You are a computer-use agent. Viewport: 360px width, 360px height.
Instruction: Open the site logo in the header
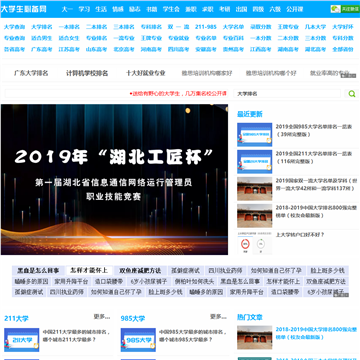(23, 9)
